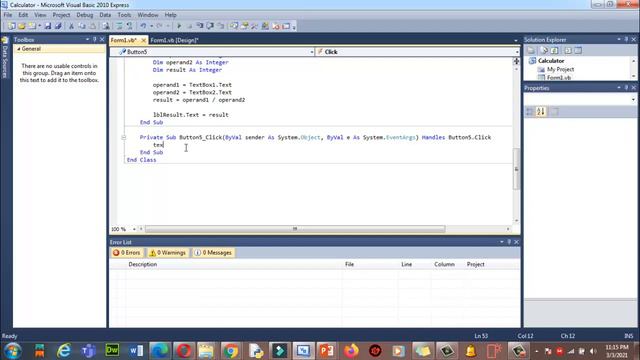Viewport: 640px width, 360px height.
Task: Open the Edit menu
Action: pos(23,15)
